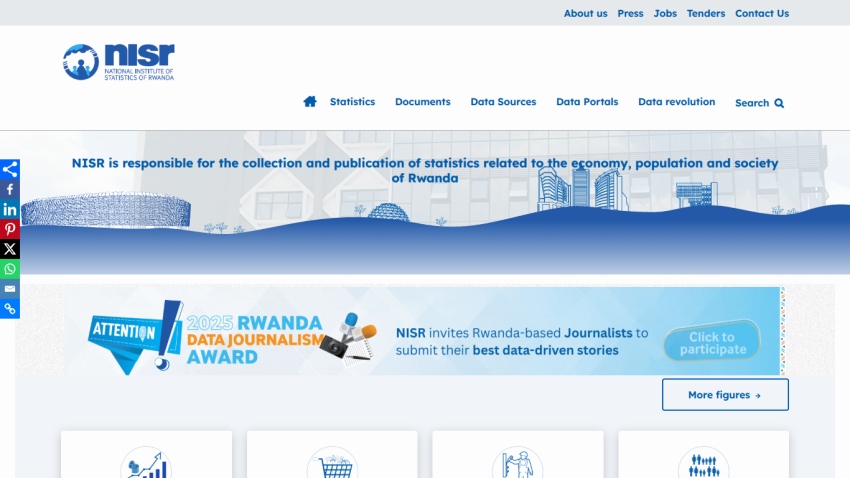Share page on Pinterest
Viewport: 850px width, 478px height.
[10, 229]
